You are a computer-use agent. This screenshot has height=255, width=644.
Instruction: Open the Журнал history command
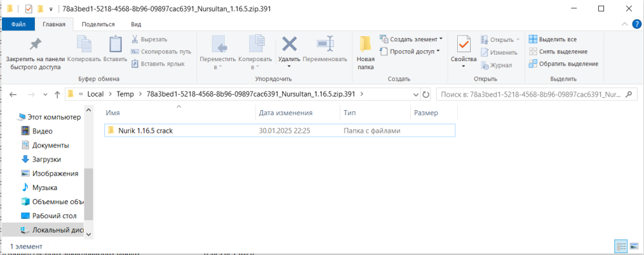(x=497, y=65)
